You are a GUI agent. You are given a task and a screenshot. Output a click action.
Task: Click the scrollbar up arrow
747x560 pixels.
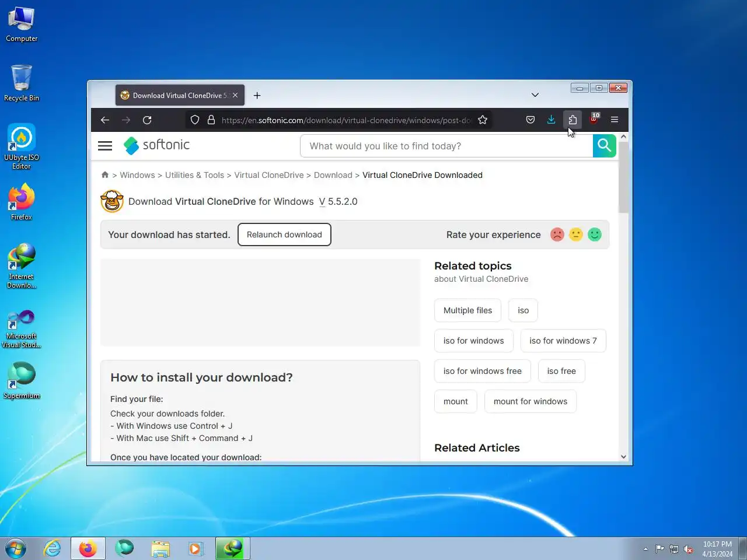pos(623,136)
